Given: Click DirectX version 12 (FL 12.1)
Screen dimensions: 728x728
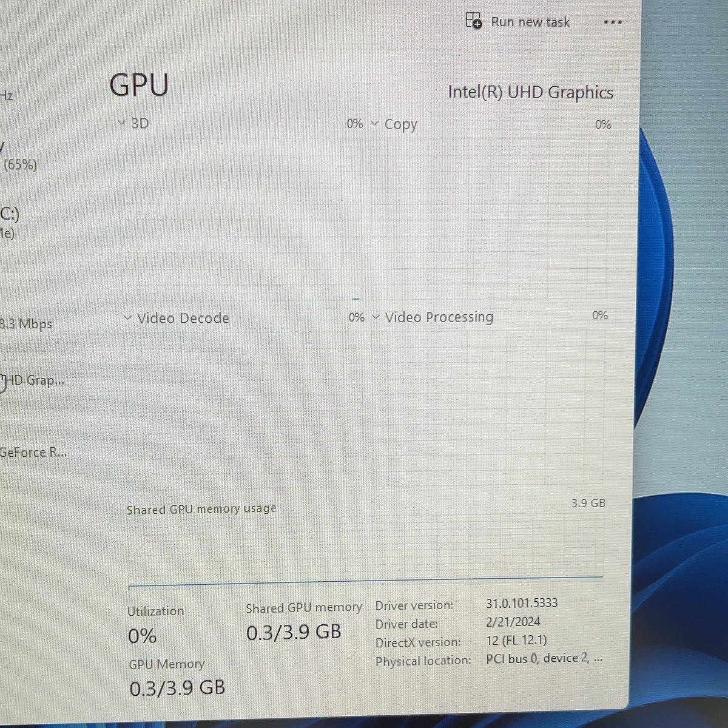Looking at the screenshot, I should coord(516,640).
